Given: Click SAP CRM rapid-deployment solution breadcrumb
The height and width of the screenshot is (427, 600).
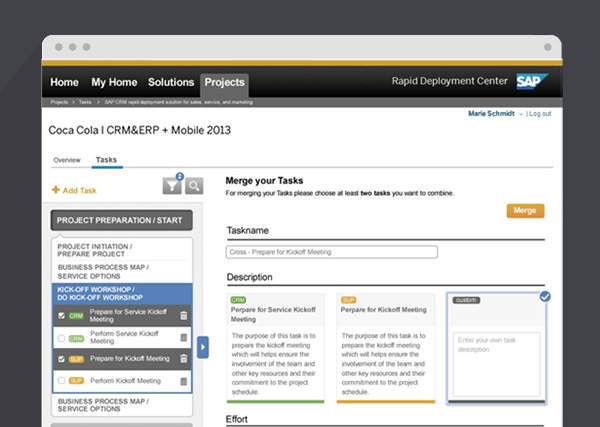Looking at the screenshot, I should pyautogui.click(x=179, y=102).
